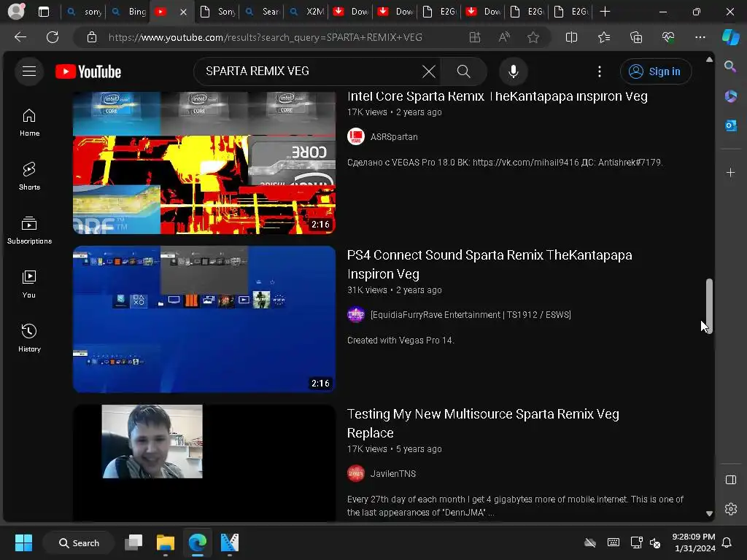Image resolution: width=747 pixels, height=560 pixels.
Task: Open History in YouTube sidebar
Action: click(29, 338)
